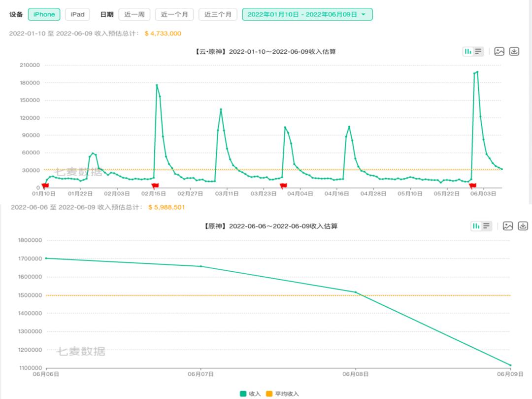Click the red flag near 02月15日
The height and width of the screenshot is (399, 532).
[155, 186]
